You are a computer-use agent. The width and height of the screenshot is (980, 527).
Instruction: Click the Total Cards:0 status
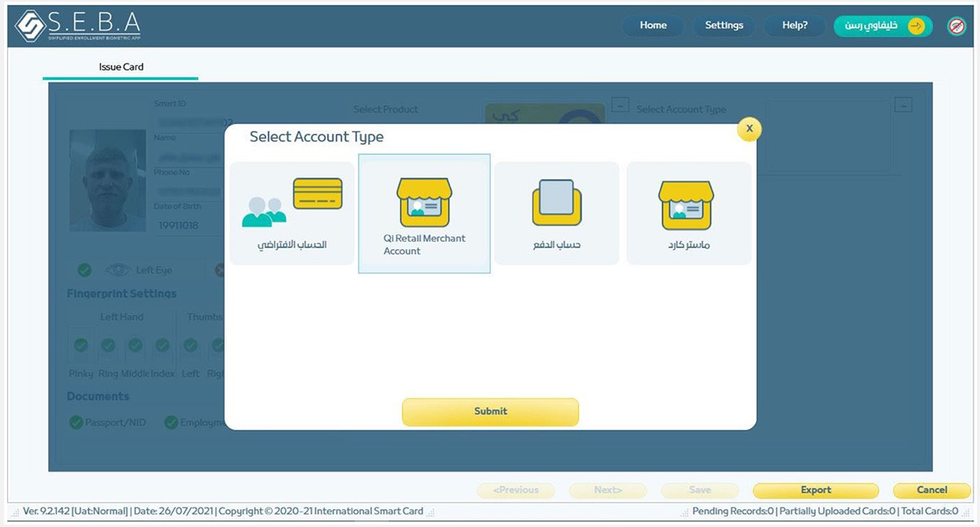coord(929,511)
